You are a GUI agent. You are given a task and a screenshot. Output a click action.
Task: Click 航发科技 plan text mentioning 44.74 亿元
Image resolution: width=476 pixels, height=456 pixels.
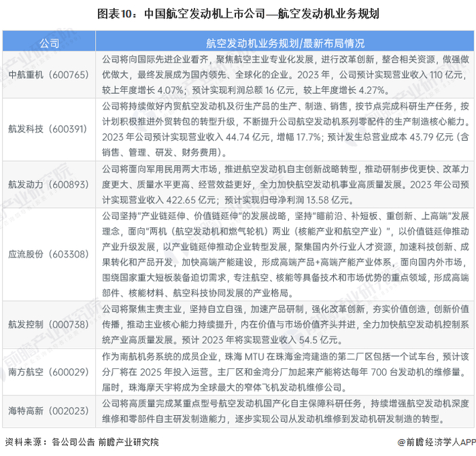pyautogui.click(x=286, y=129)
